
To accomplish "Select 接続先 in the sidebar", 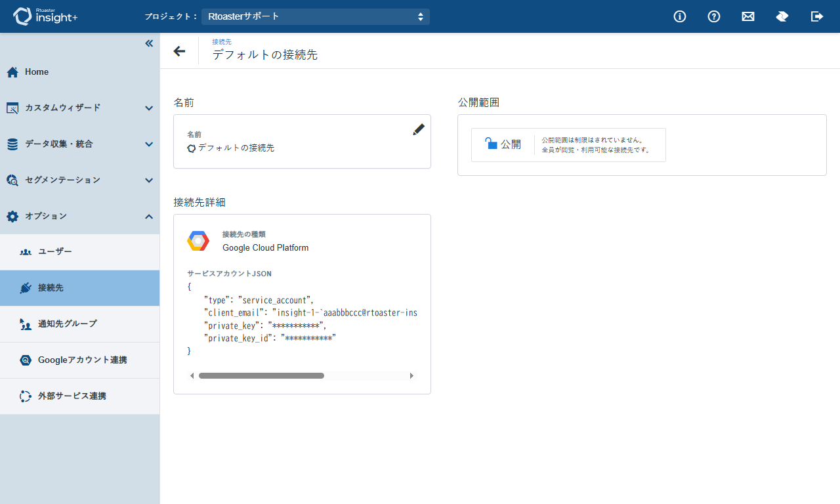I will coord(79,288).
